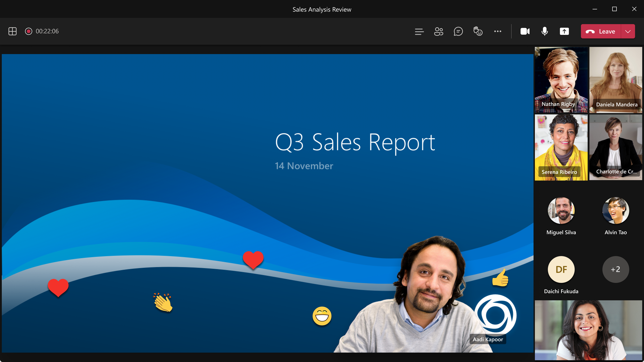Click the Sales Analysis Review title bar

point(322,9)
